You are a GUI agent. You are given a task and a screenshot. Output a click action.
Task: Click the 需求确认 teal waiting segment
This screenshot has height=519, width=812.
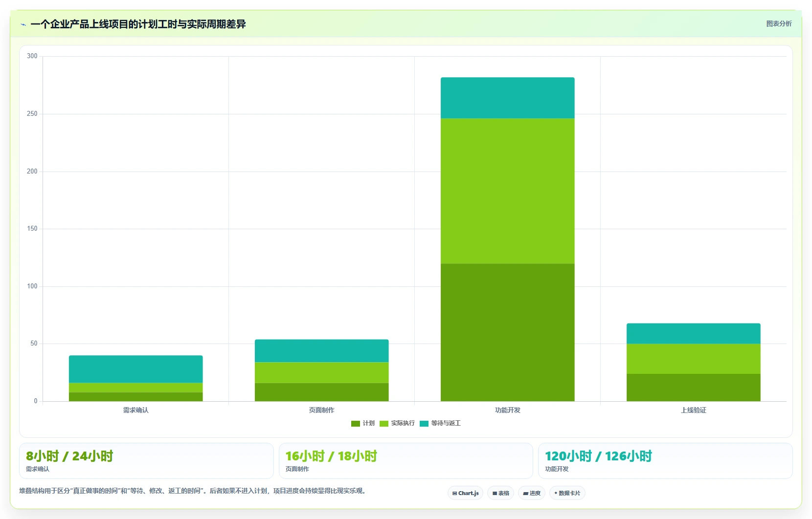click(x=136, y=369)
